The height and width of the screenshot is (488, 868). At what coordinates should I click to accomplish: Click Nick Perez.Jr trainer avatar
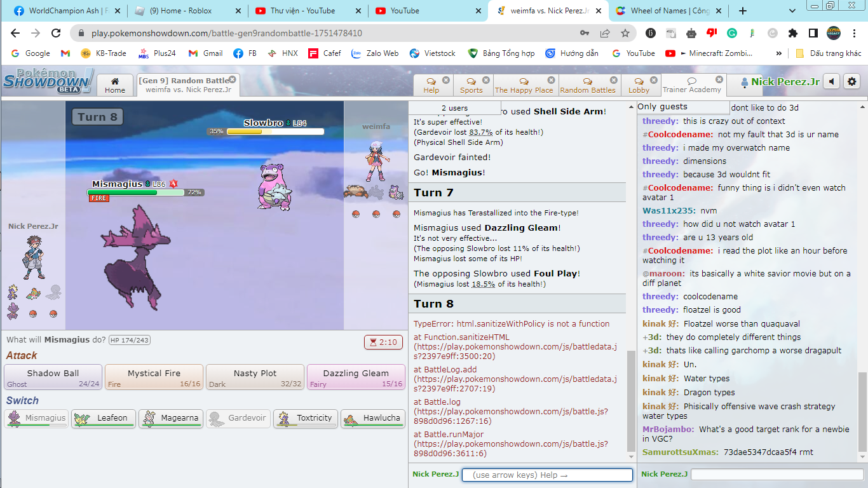(32, 257)
